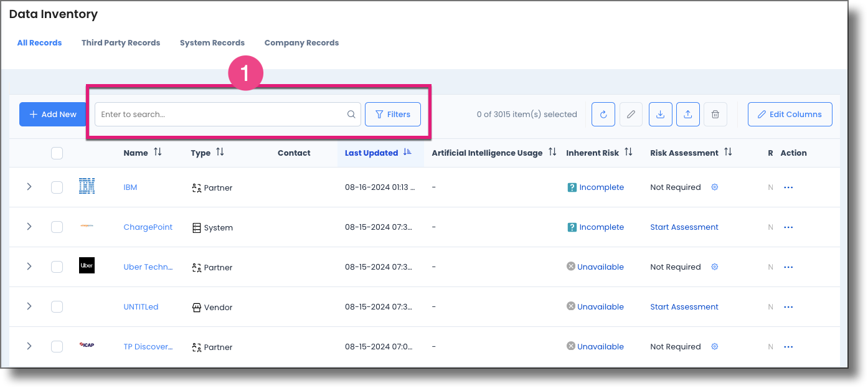Select the pencil edit icon in the toolbar
The width and height of the screenshot is (868, 388).
coord(631,114)
